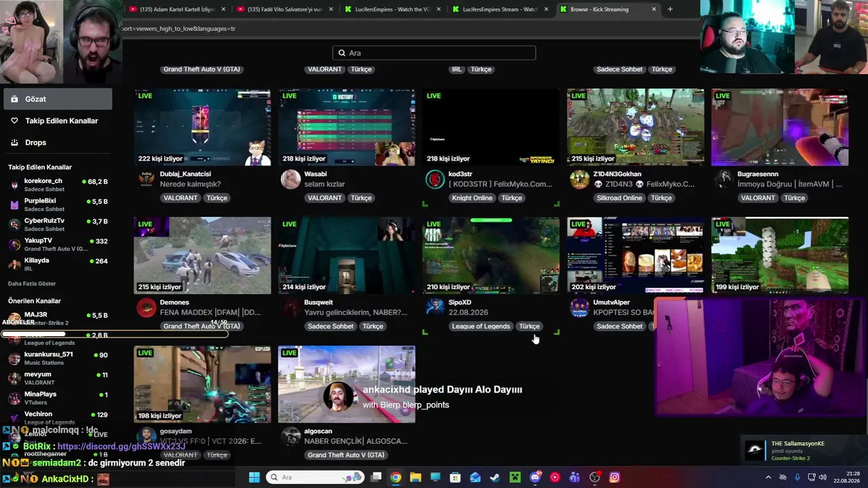Click kod3str channel avatar
Viewport: 868px width, 488px height.
(435, 179)
